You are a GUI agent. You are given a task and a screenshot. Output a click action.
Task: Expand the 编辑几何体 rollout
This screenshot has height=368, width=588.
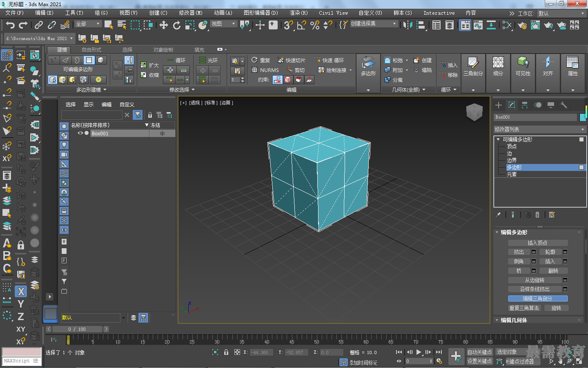click(497, 320)
